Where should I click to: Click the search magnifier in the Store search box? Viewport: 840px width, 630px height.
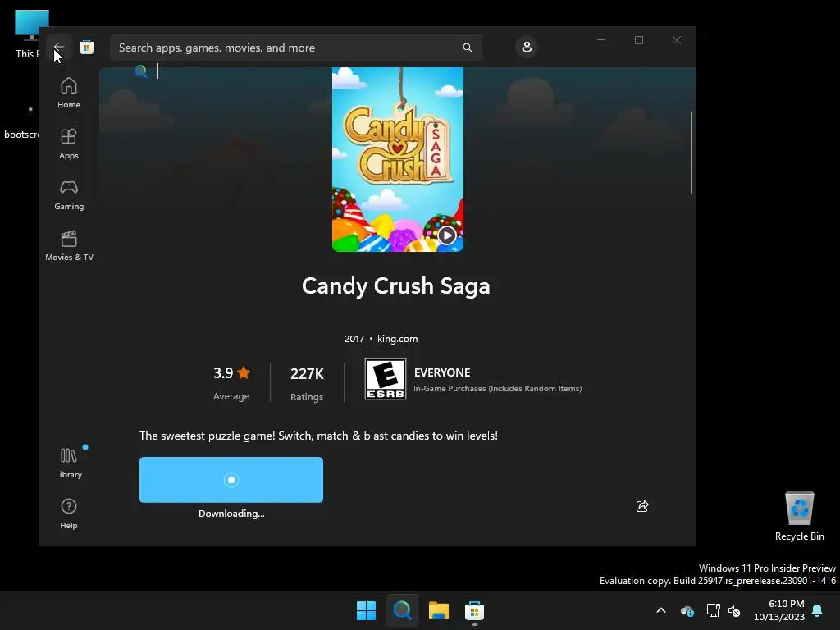pyautogui.click(x=467, y=48)
